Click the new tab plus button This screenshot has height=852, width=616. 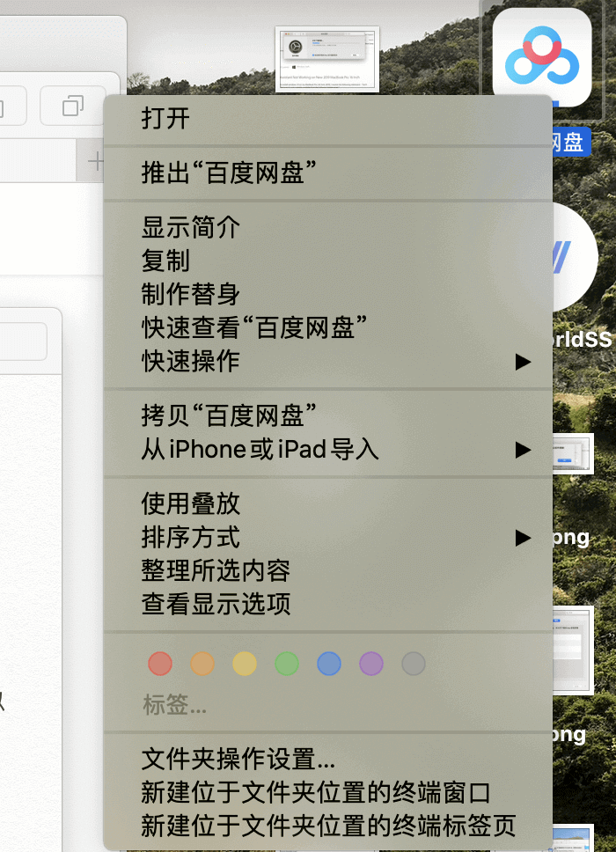click(x=95, y=161)
